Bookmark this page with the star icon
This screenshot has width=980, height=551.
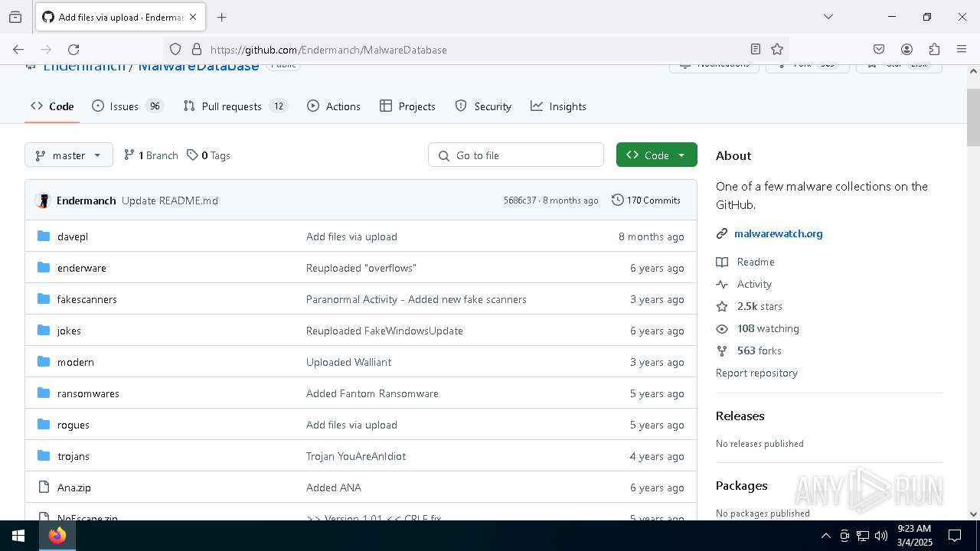(777, 50)
